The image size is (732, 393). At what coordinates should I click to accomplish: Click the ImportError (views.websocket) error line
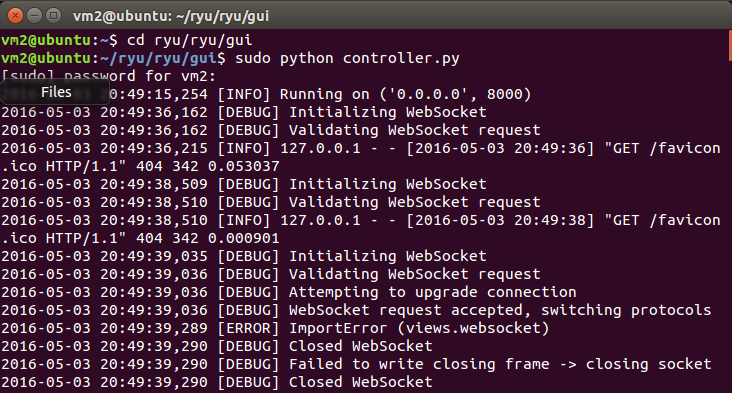(x=275, y=328)
